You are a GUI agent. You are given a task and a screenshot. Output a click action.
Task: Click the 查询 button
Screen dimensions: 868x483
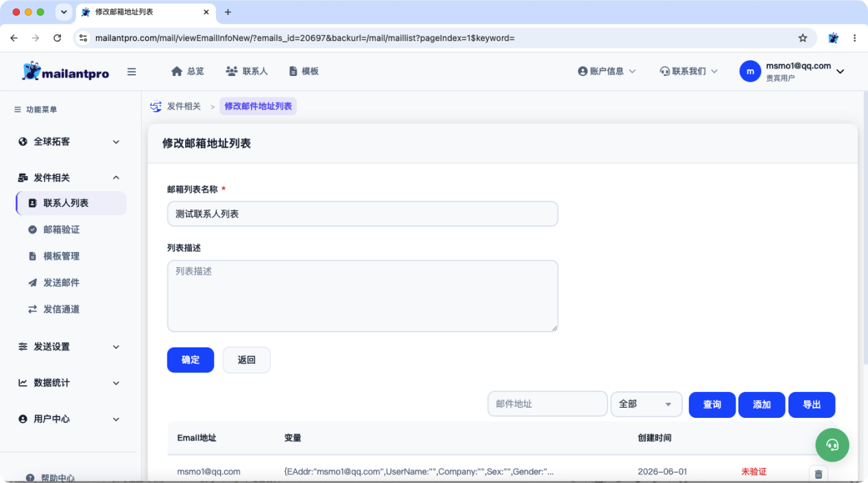click(712, 405)
